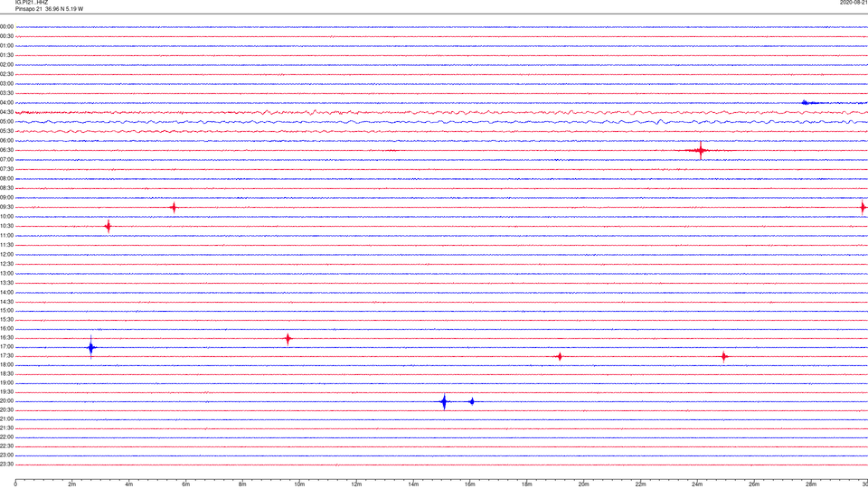The image size is (868, 488).
Task: Click the 04:30 time label
Action: (6, 112)
